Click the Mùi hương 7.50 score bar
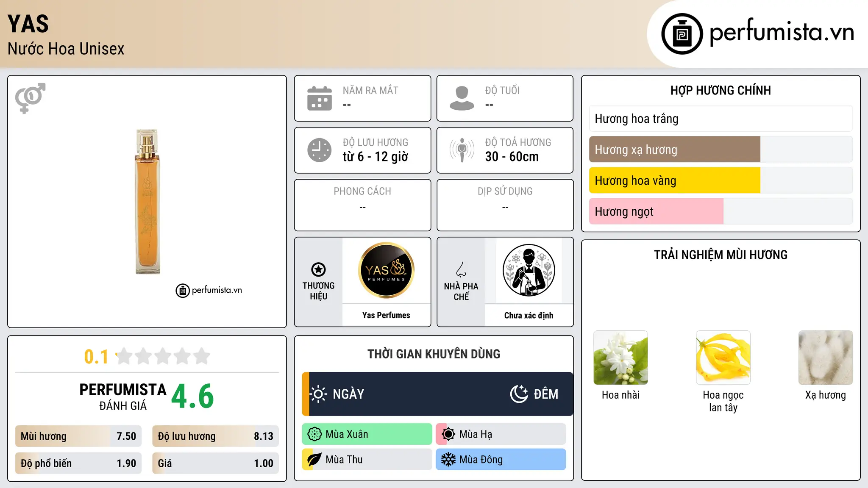Screen dimensions: 868x488 [x=78, y=436]
